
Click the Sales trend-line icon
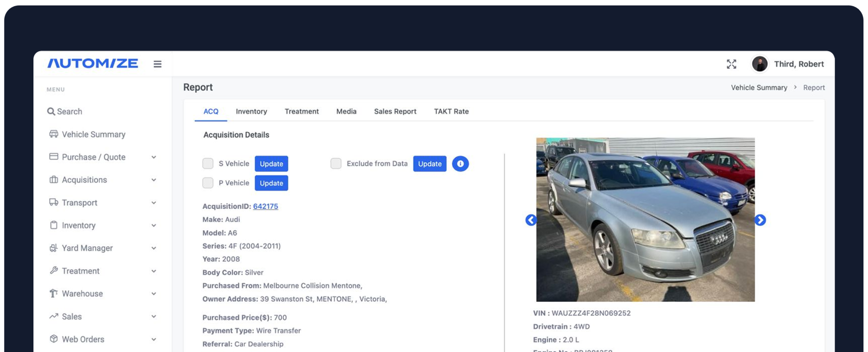(54, 316)
